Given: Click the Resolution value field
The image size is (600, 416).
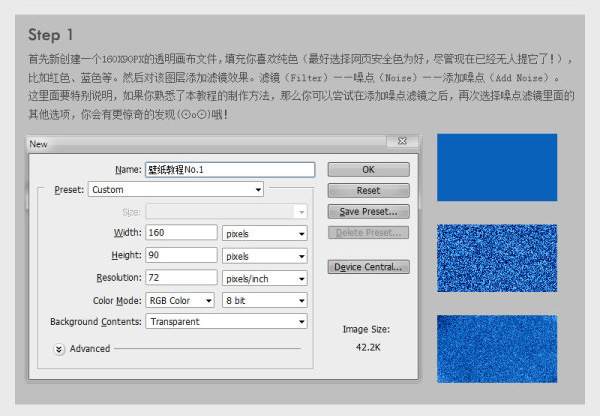Looking at the screenshot, I should click(181, 277).
